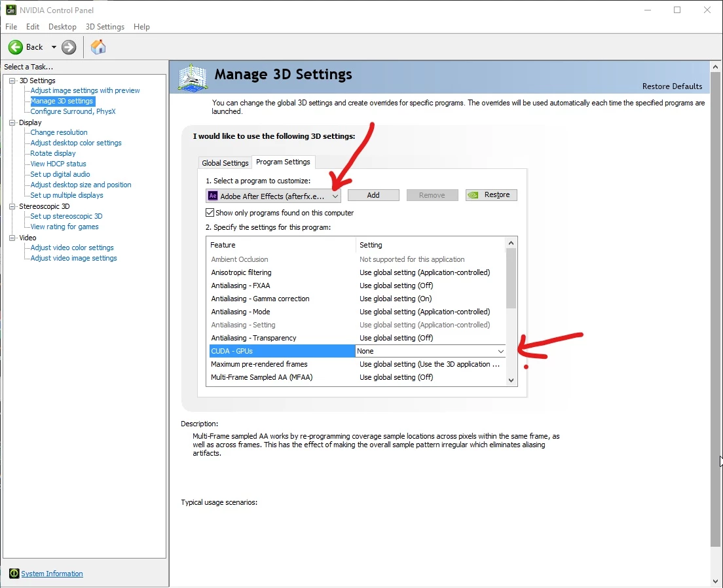
Task: Collapse the Display tree node
Action: point(12,122)
